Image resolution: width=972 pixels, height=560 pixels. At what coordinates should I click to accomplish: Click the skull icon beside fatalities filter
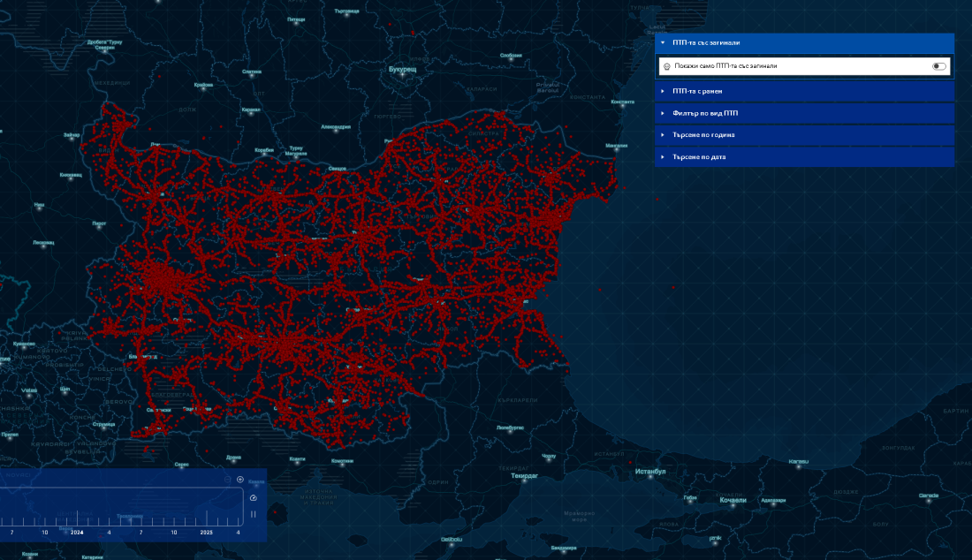[667, 66]
